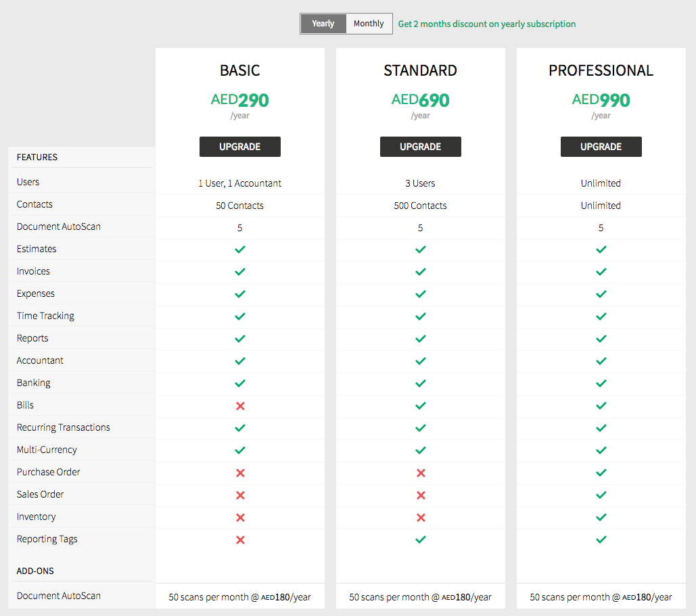Click Standard plan's Reporting Tags checkmark
Screen dimensions: 696x616
click(420, 540)
